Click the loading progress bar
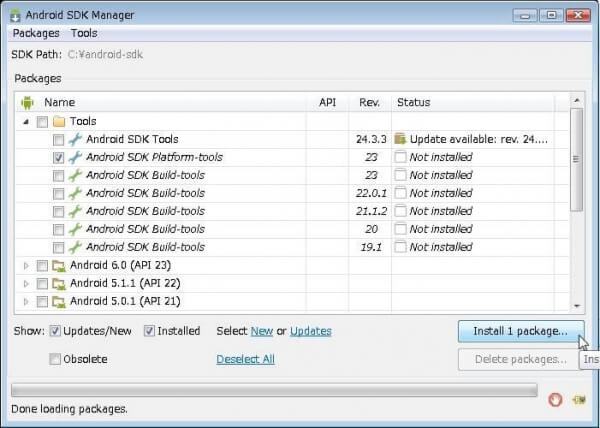Image resolution: width=600 pixels, height=428 pixels. (x=274, y=391)
